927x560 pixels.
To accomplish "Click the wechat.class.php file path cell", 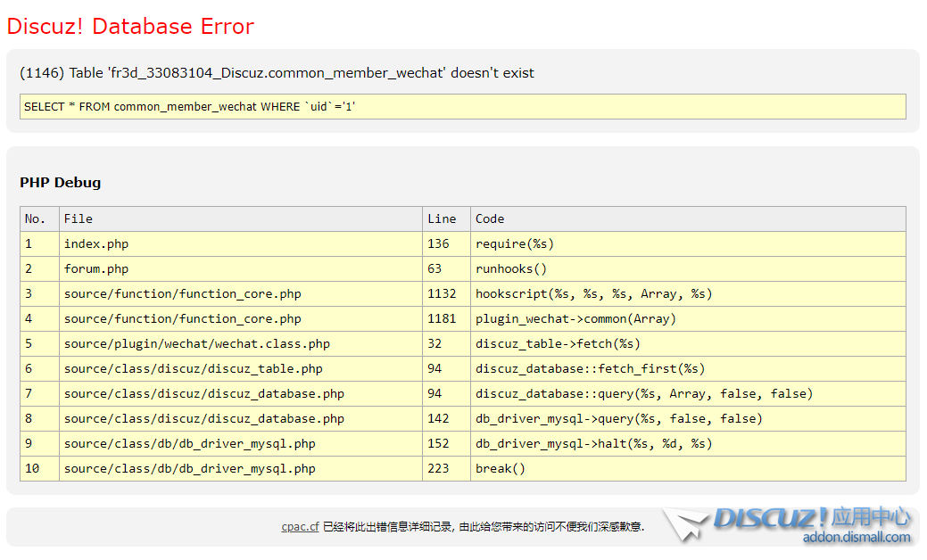I will tap(196, 343).
